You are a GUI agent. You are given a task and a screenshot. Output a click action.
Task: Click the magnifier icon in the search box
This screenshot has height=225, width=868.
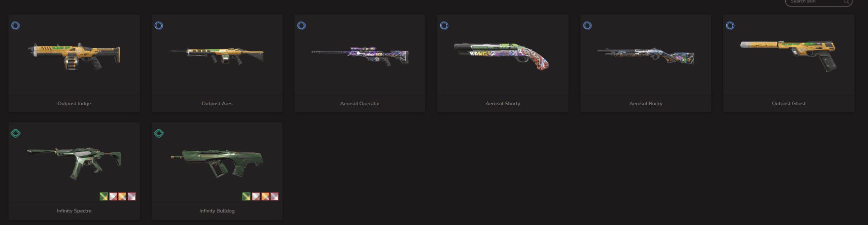click(x=846, y=2)
